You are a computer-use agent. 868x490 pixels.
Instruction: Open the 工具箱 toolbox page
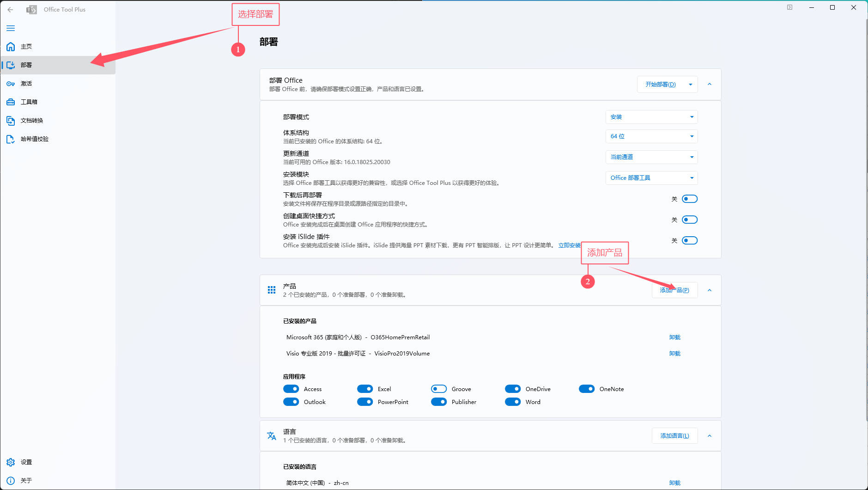58,102
